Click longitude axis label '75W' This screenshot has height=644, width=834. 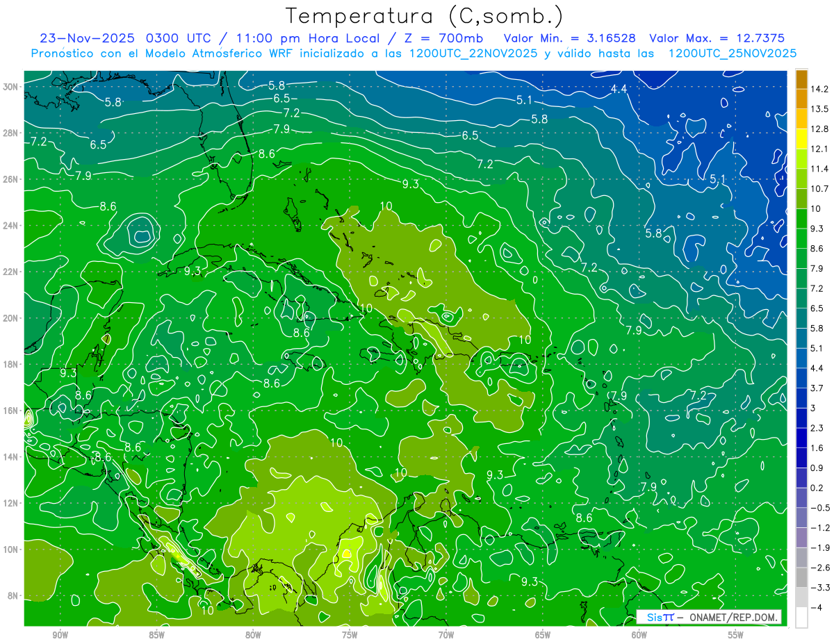pos(350,635)
